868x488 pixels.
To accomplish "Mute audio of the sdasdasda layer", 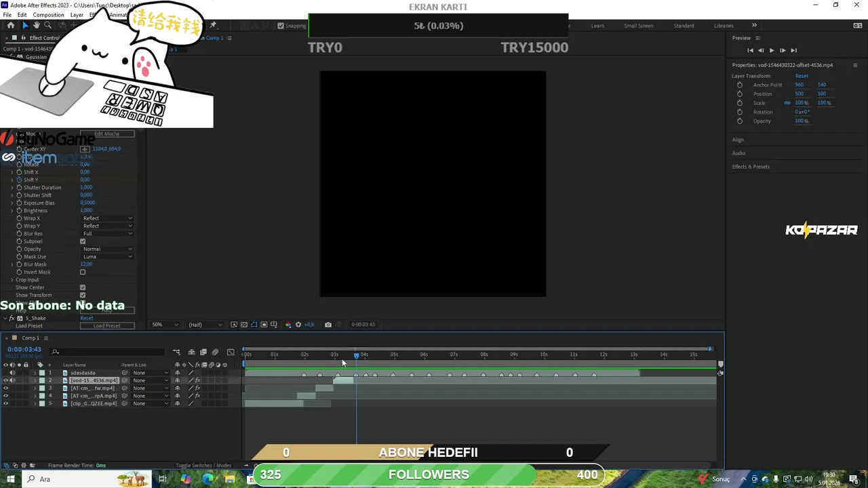I will (x=12, y=373).
